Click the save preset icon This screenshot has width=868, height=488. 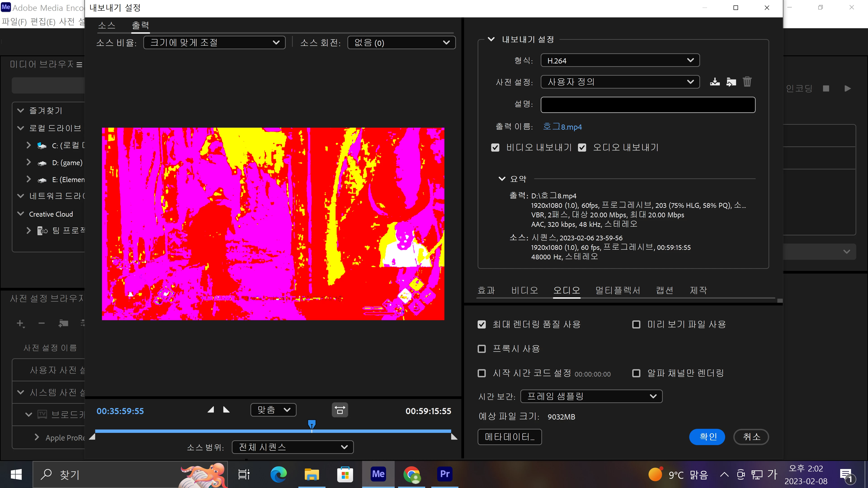point(715,82)
